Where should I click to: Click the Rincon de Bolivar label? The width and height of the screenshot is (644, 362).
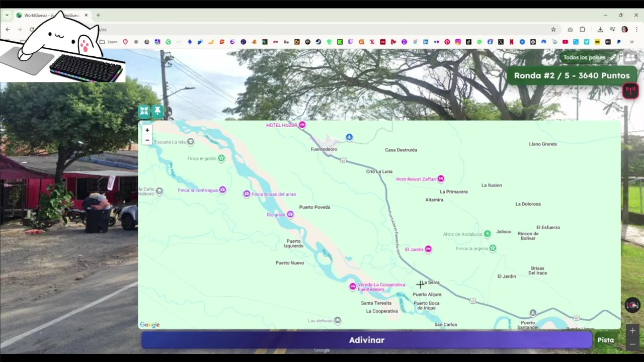tap(528, 236)
